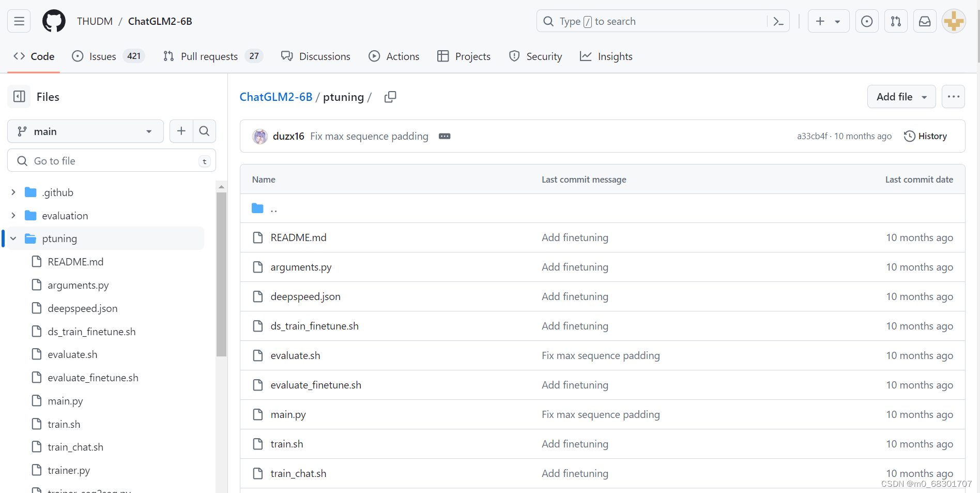Select evaluation folder in file tree
The height and width of the screenshot is (493, 980).
65,216
